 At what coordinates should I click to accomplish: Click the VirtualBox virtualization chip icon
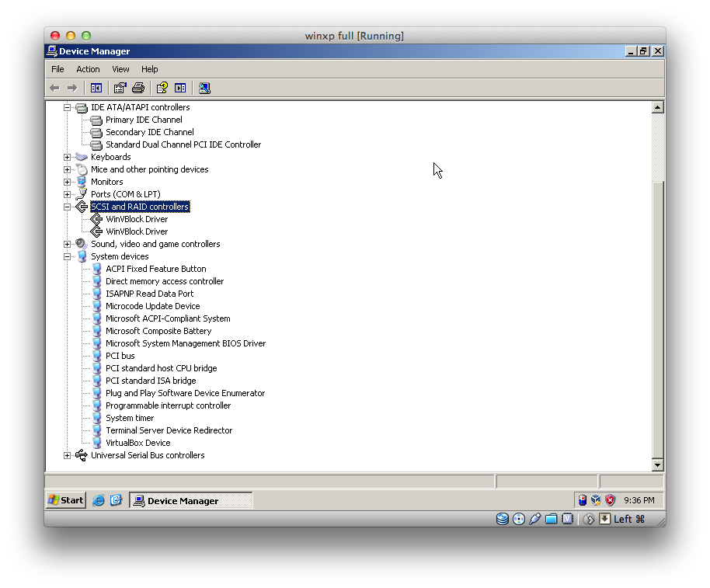click(x=567, y=519)
